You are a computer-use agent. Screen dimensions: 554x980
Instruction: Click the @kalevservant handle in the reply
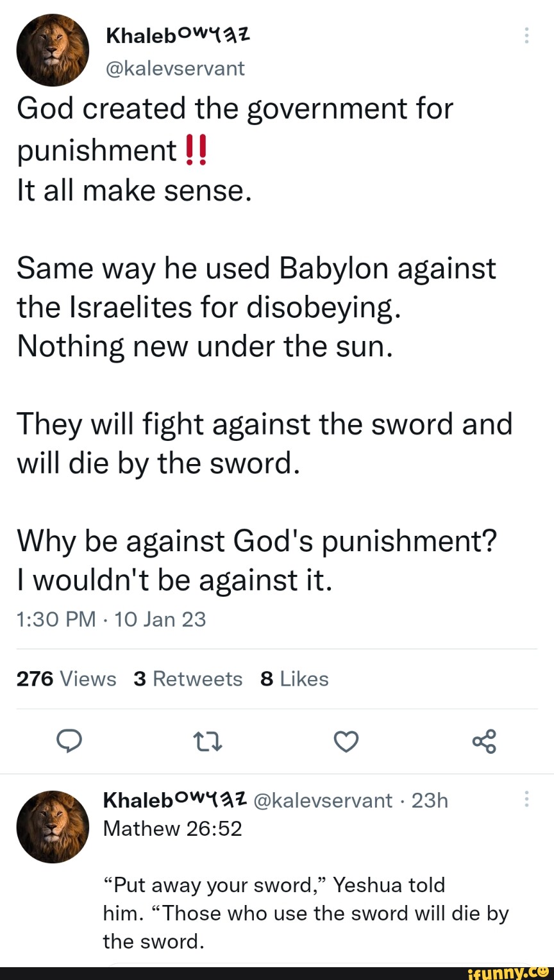(323, 801)
